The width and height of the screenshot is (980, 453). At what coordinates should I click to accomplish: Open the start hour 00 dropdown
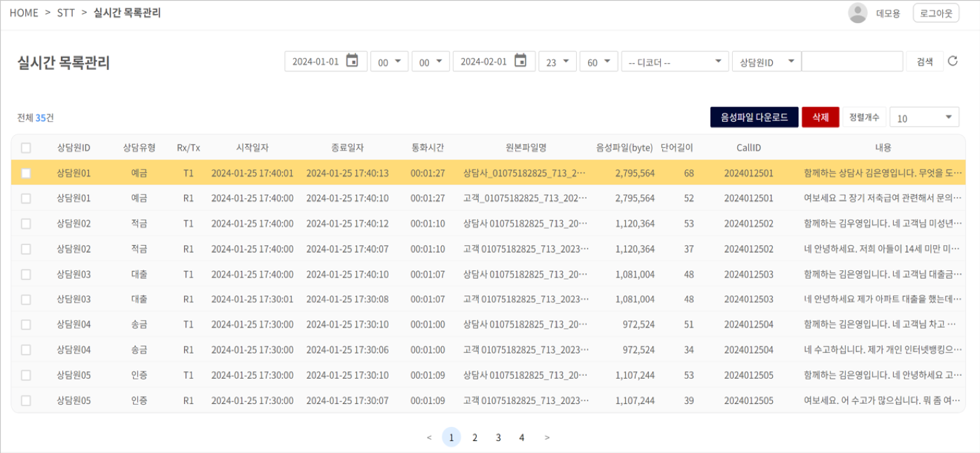[x=389, y=62]
